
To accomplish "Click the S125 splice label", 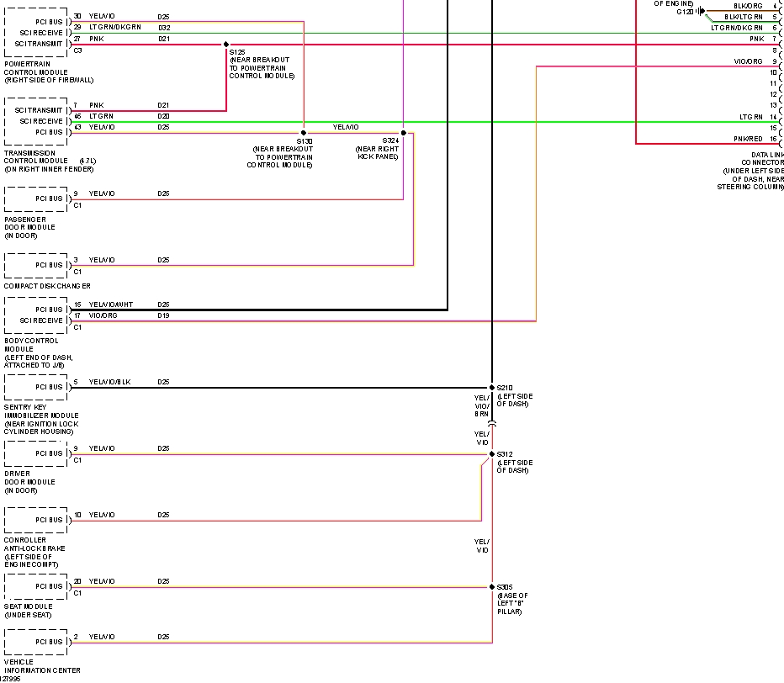I will click(x=237, y=52).
